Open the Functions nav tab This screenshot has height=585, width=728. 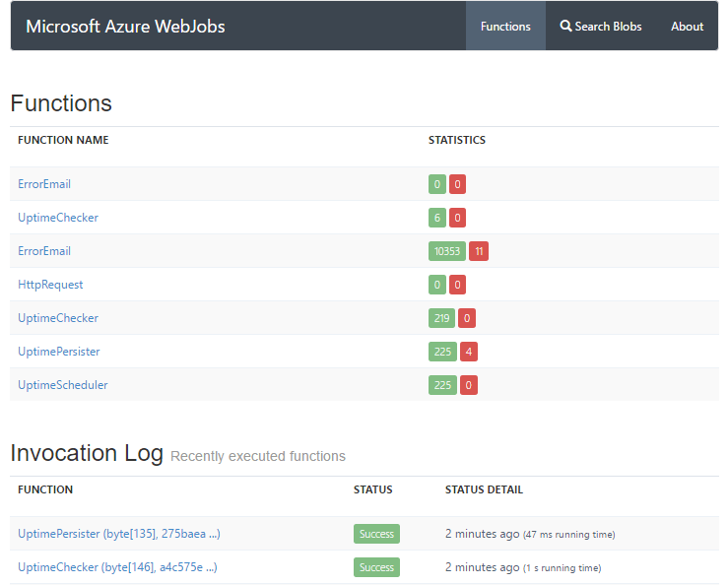coord(505,26)
